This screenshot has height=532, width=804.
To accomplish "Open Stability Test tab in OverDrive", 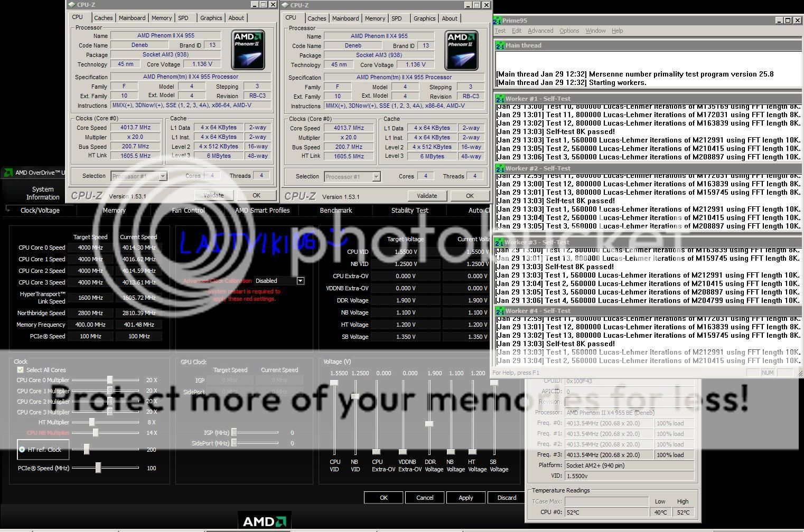I will pos(410,210).
